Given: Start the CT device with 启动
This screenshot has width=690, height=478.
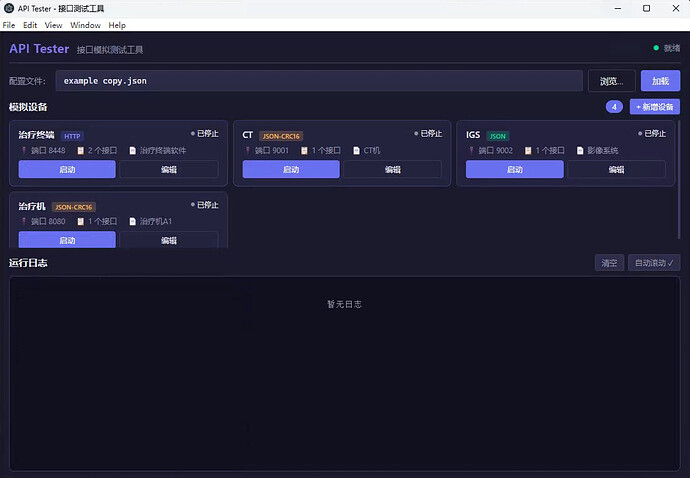Looking at the screenshot, I should pyautogui.click(x=291, y=169).
